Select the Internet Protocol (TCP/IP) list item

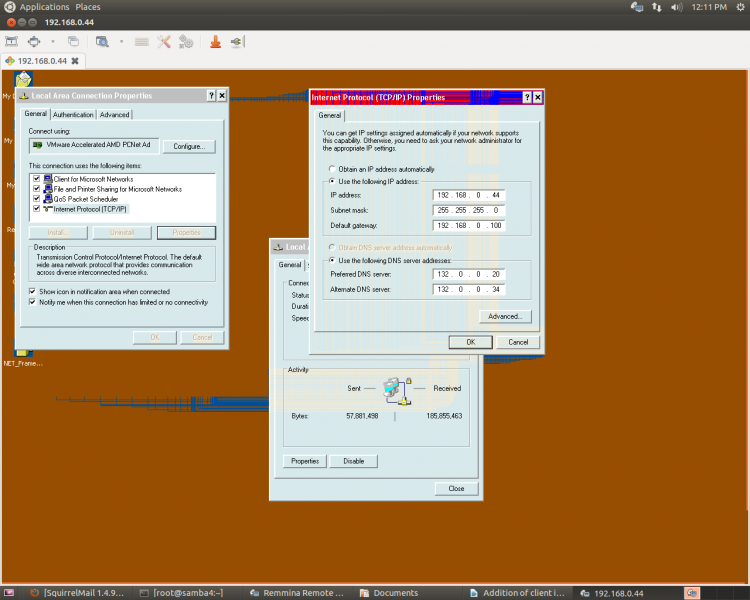coord(90,209)
